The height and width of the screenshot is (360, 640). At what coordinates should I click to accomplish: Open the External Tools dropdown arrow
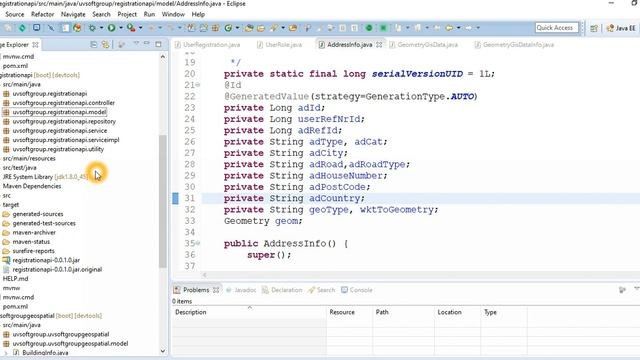pos(140,28)
